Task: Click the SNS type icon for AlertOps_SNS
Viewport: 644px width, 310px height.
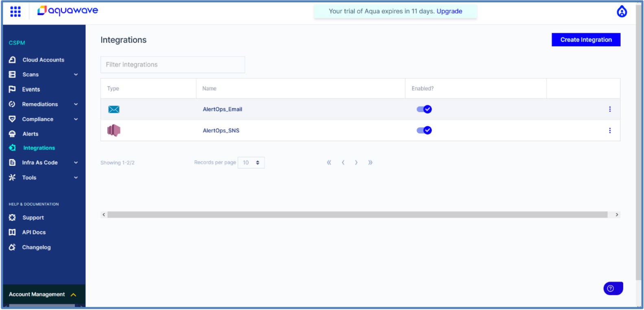Action: coord(114,130)
